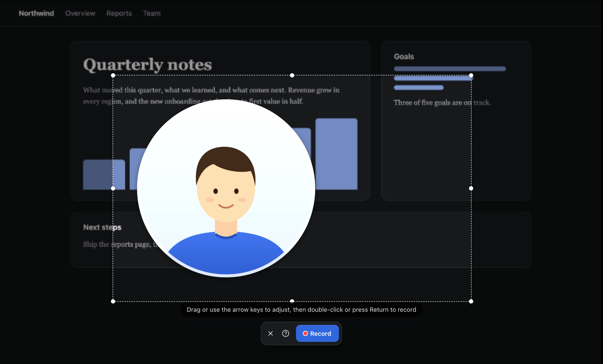603x364 pixels.
Task: Click right-middle handle of selection
Action: pos(471,188)
